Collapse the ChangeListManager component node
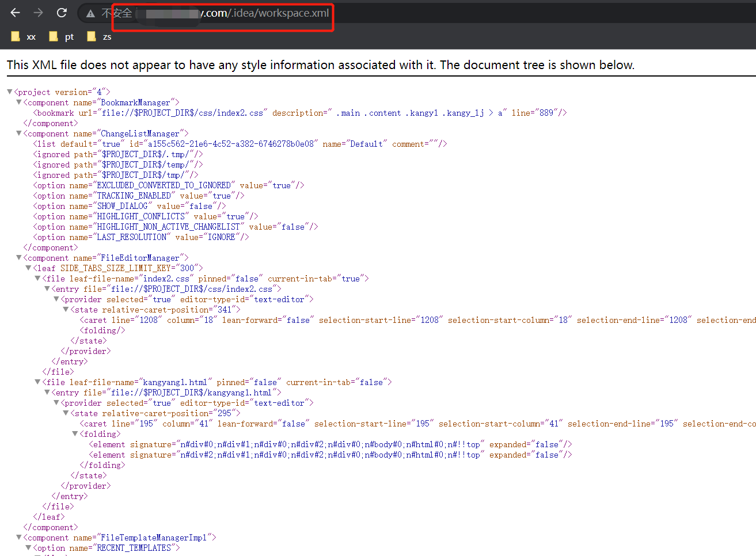Screen dimensions: 756x556 point(19,133)
